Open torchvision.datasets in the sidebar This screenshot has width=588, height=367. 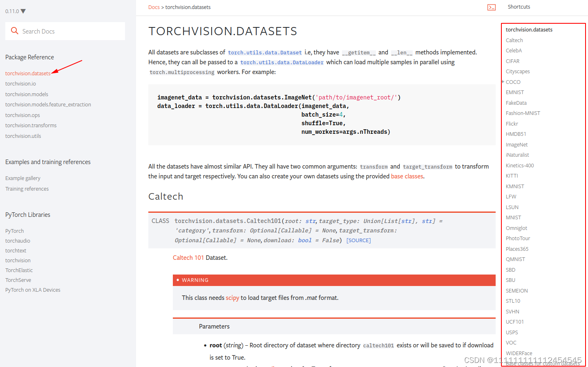28,74
